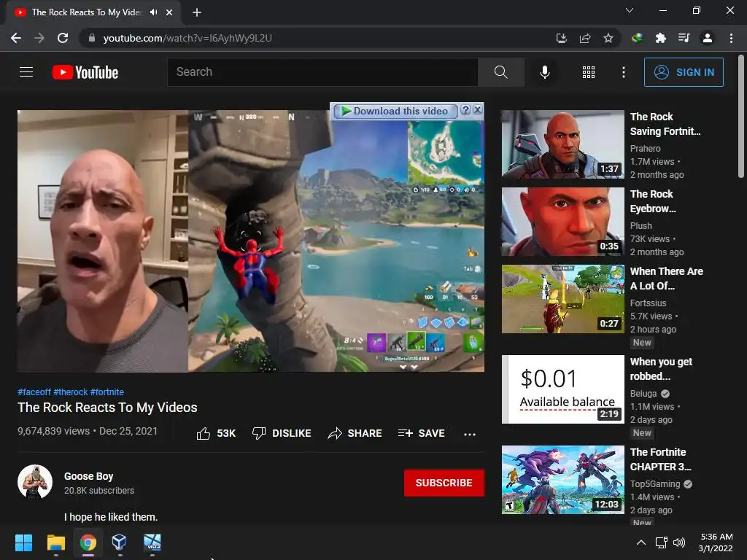Open The Rock Eyebrow video thumbnail

coord(562,222)
